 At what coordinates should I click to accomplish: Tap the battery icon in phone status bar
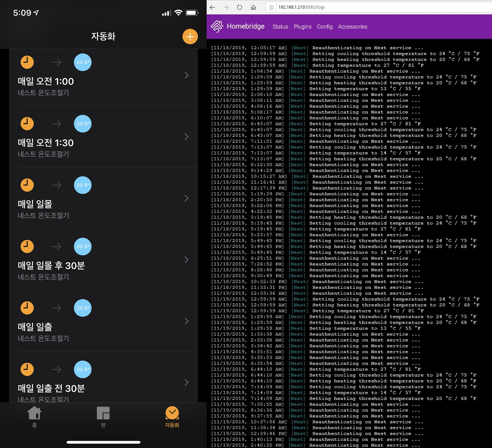click(192, 13)
